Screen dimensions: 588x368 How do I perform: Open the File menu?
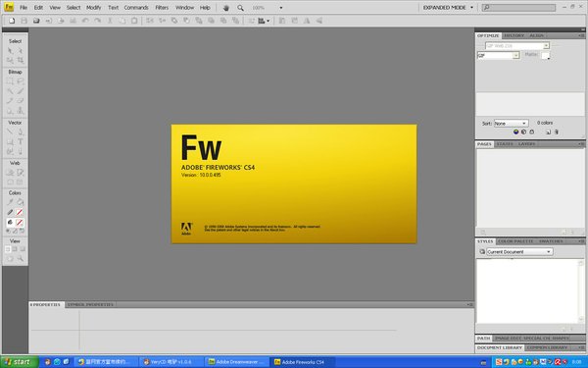[24, 8]
